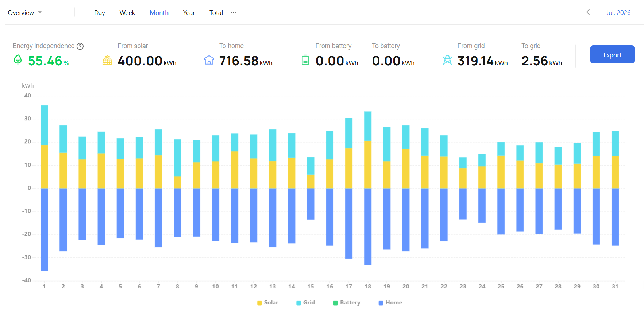
Task: Open the Jul, 2026 date picker
Action: point(618,13)
